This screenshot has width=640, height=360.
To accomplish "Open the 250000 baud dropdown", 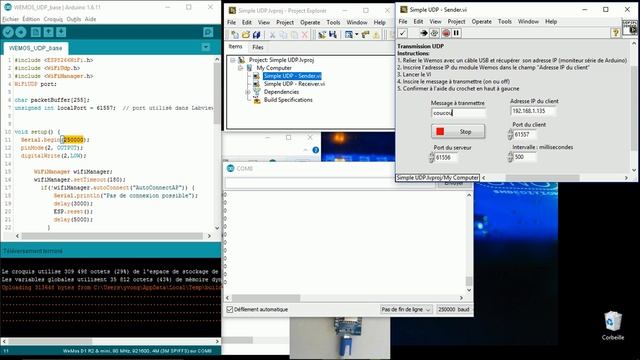I will point(454,310).
